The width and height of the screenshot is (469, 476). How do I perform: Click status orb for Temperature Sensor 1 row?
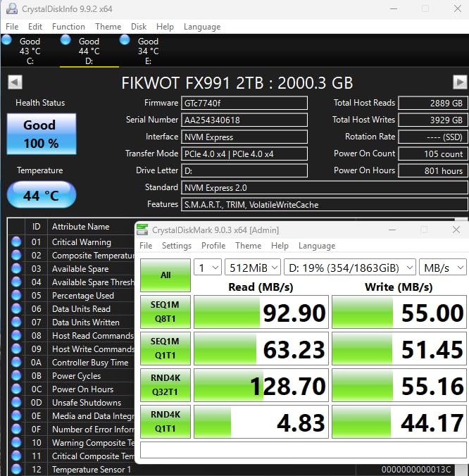[x=16, y=469]
